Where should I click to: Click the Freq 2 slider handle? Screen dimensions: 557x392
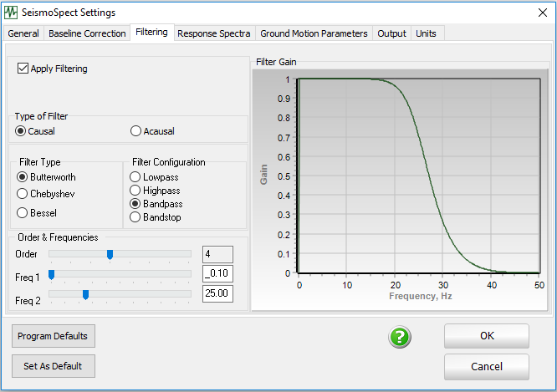(x=85, y=293)
